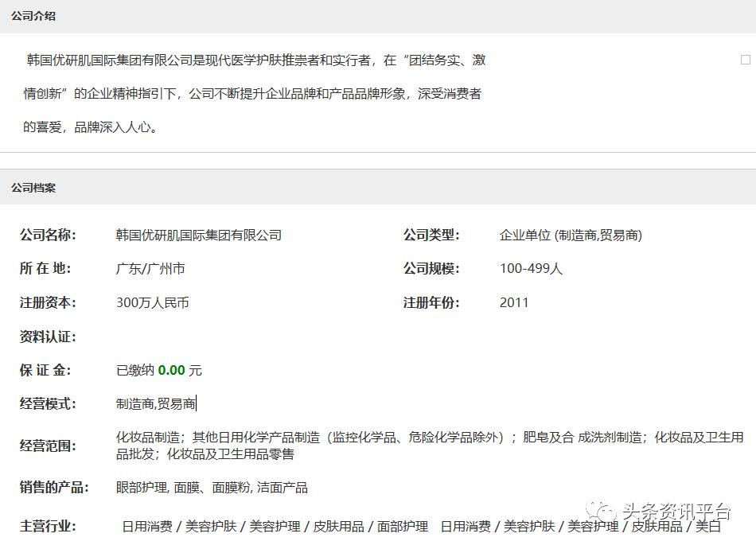This screenshot has height=545, width=756.
Task: Select the 洁面产品 product keyword
Action: coord(285,487)
